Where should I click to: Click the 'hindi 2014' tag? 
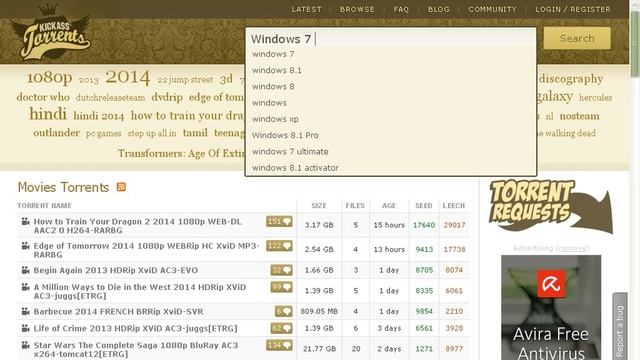(x=99, y=116)
